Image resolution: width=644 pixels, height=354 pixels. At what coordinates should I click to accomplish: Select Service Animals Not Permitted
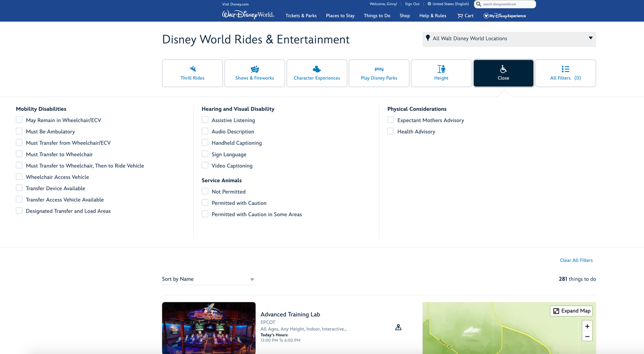coord(205,191)
